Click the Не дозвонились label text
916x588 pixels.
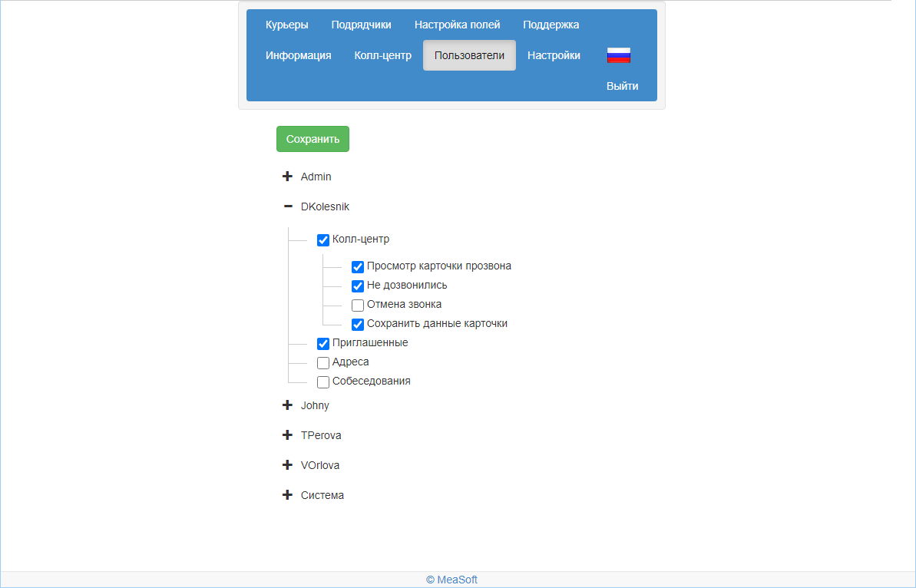(x=407, y=285)
